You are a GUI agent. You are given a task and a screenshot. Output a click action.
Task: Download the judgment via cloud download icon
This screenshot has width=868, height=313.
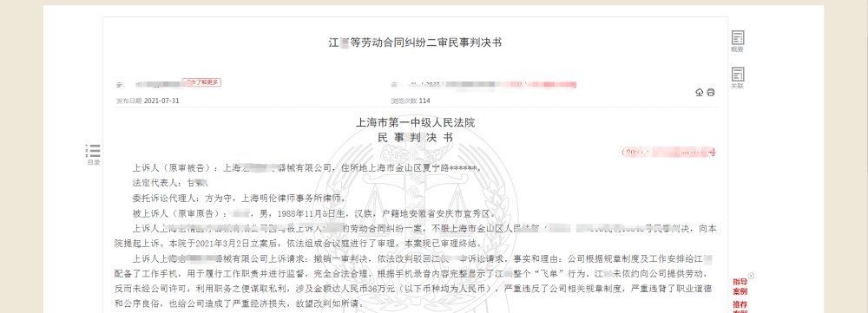tap(699, 93)
